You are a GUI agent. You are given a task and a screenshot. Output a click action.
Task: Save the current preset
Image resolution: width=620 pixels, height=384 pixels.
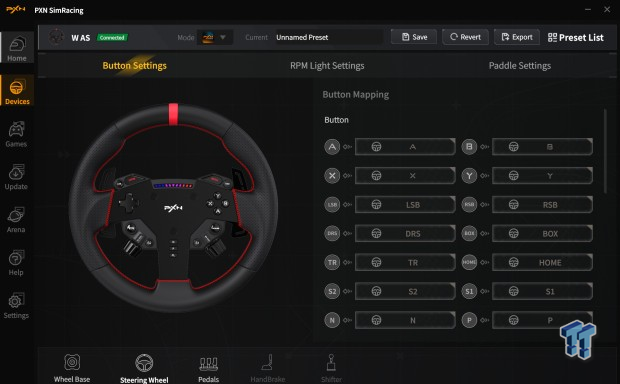414,37
